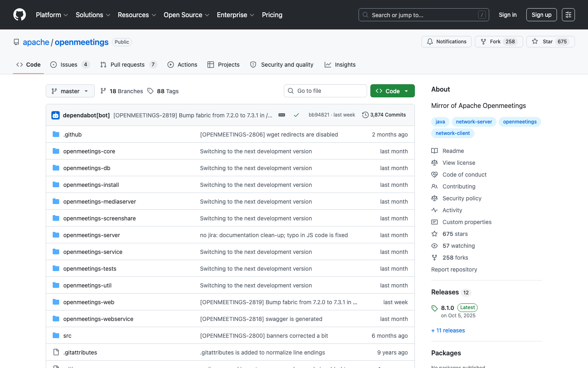This screenshot has width=588, height=368.
Task: Open the master branch selector dropdown
Action: tap(70, 91)
